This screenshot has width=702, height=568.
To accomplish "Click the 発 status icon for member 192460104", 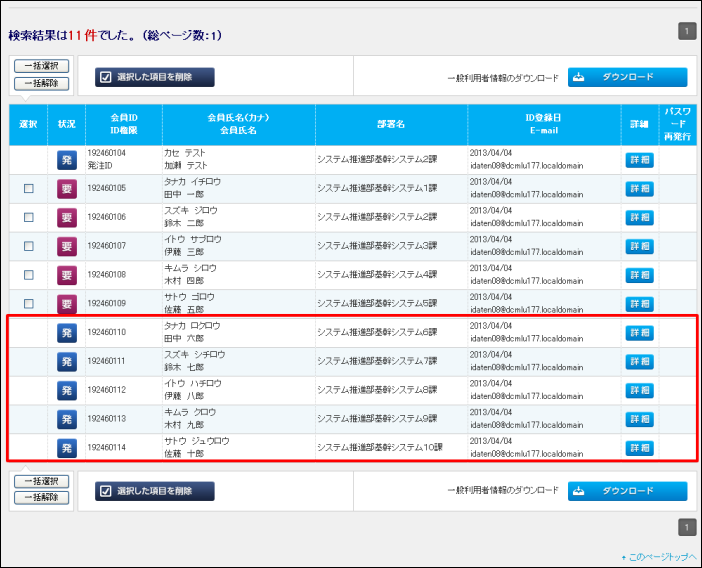I will pyautogui.click(x=66, y=160).
